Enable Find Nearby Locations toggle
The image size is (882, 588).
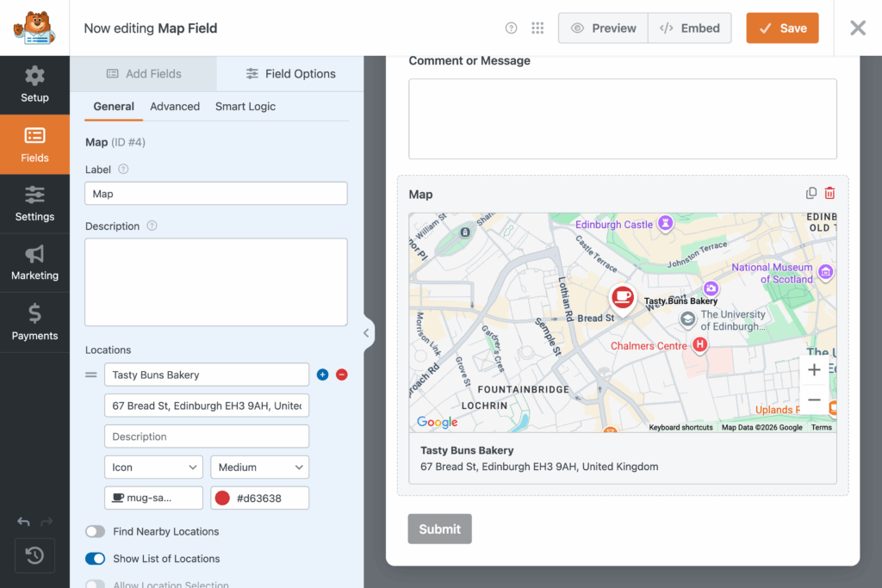coord(96,531)
